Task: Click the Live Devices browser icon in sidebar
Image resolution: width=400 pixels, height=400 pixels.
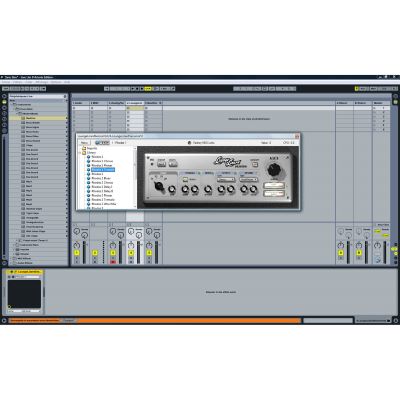Action: click(4, 102)
